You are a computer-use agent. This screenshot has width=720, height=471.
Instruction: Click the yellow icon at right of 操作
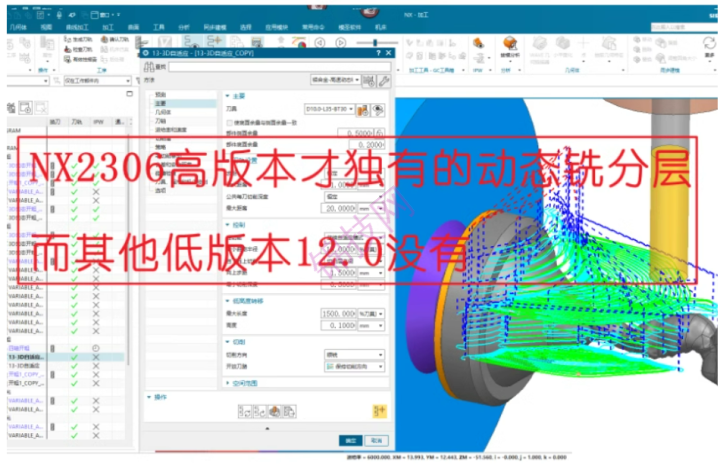[379, 410]
